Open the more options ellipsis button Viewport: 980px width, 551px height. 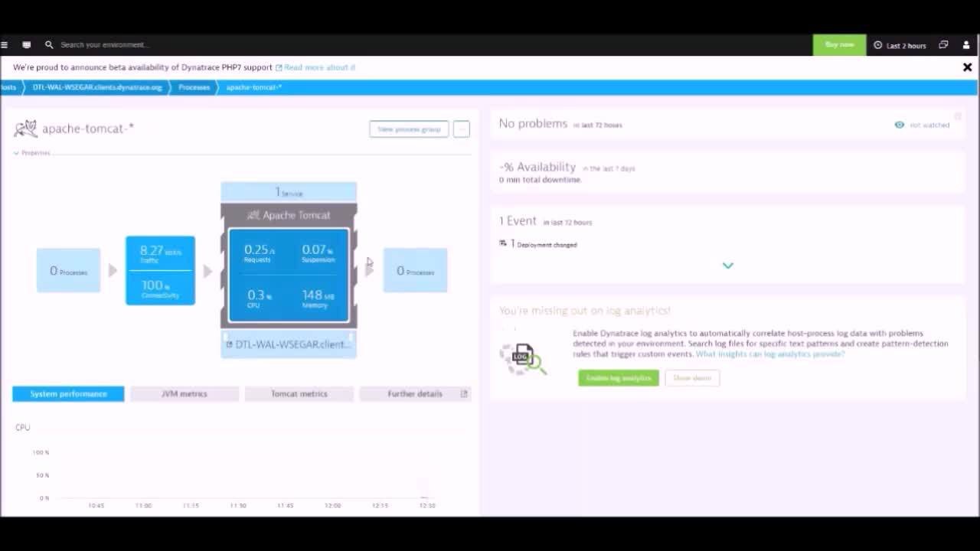click(x=461, y=129)
